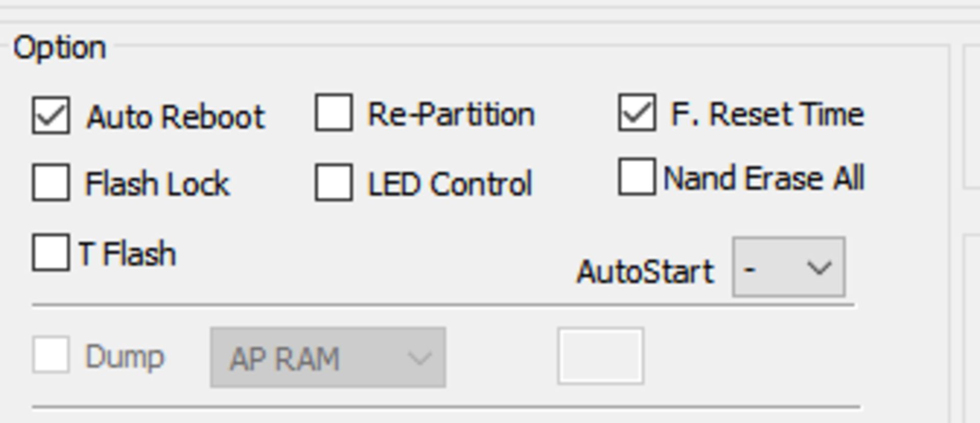This screenshot has width=980, height=423.
Task: Toggle the greyed-out Dump checkbox
Action: [x=51, y=355]
